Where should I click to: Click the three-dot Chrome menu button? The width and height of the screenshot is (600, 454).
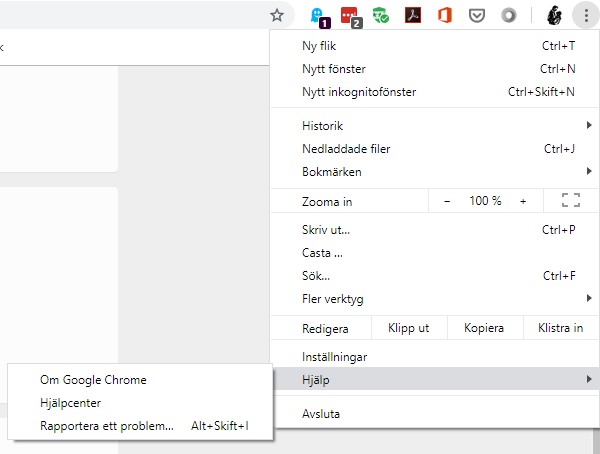[x=586, y=15]
